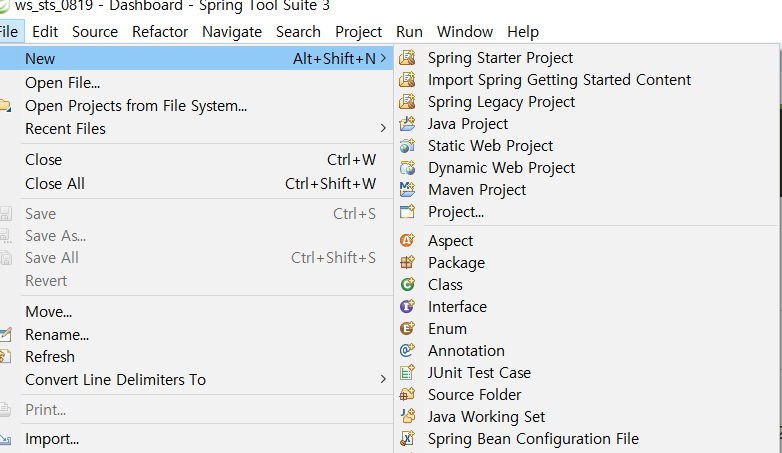This screenshot has height=453, width=782.
Task: Click the Java Working Set icon
Action: [407, 416]
